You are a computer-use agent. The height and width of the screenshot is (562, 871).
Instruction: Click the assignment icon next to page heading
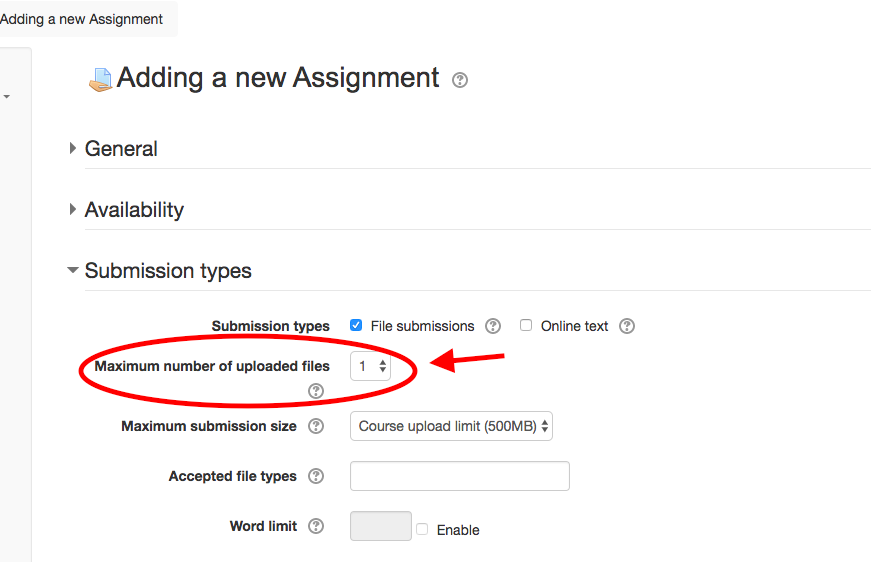tap(101, 79)
